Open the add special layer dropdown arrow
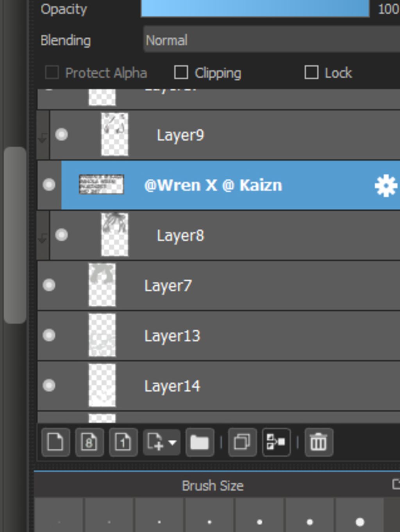 tap(172, 442)
